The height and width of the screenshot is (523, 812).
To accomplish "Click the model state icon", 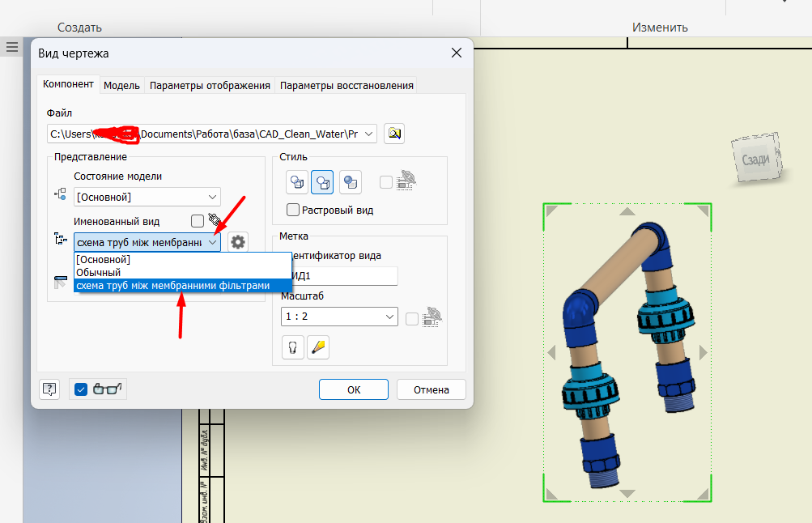I will (x=60, y=194).
